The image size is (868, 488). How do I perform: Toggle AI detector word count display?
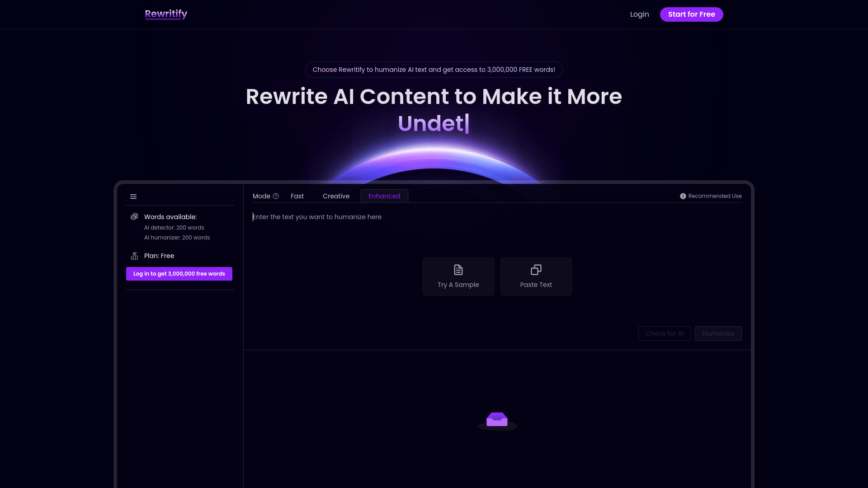(174, 228)
